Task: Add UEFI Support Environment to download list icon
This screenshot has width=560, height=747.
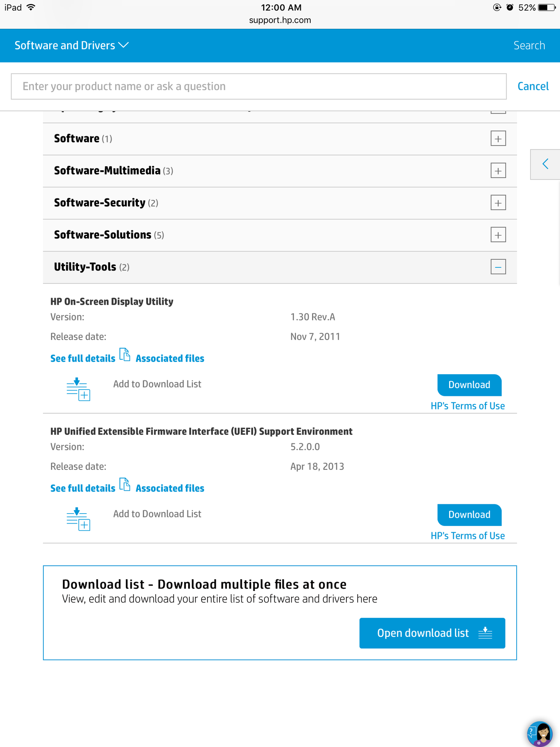Action: point(78,519)
